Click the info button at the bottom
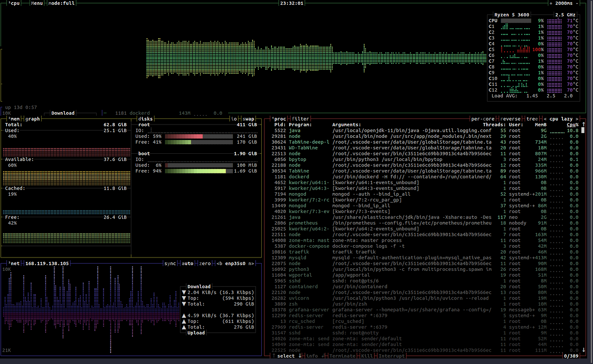This screenshot has width=593, height=364. 312,356
